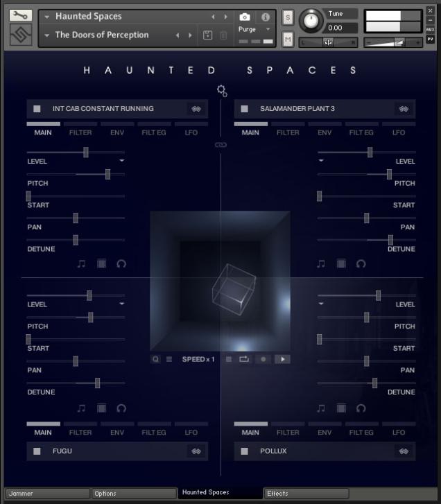Switch to the FILTER tab of the top-left layer
This screenshot has height=504, width=441.
click(80, 132)
